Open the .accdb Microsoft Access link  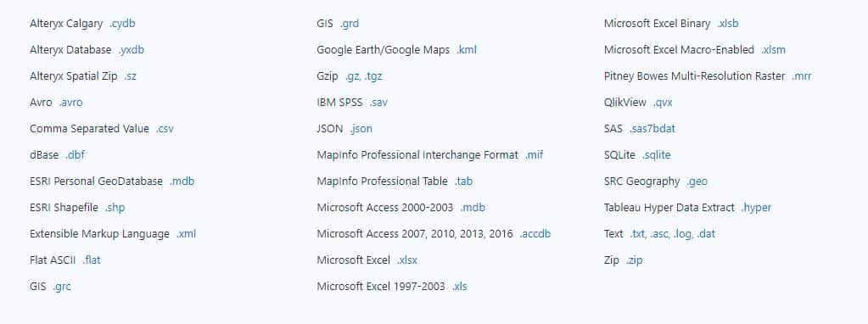point(535,234)
